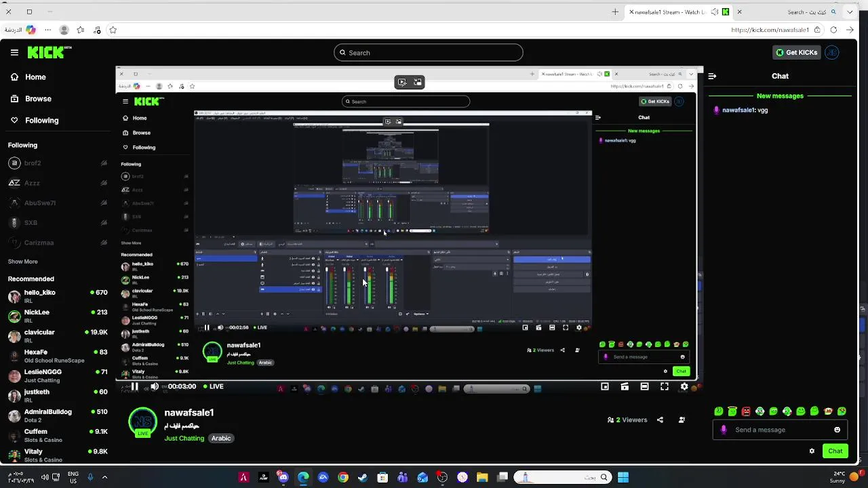Mute the nawafsale1 Stream browser tab audio
The image size is (868, 488).
[x=714, y=12]
